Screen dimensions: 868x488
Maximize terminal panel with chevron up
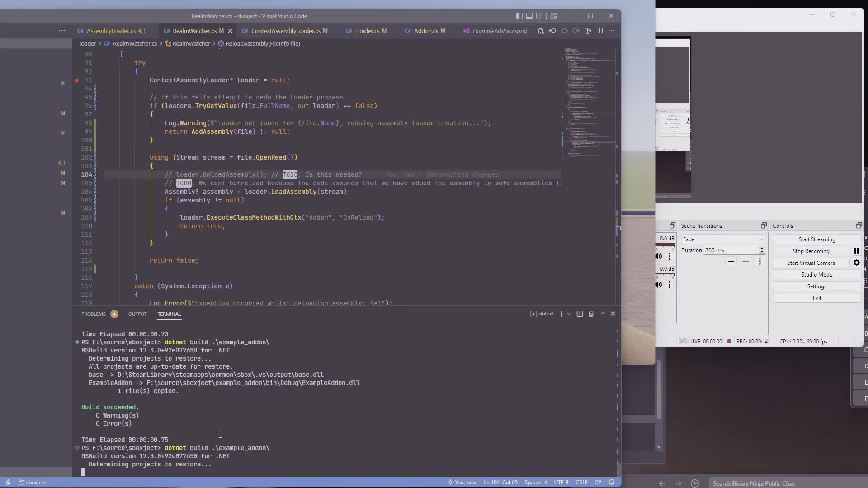[603, 314]
